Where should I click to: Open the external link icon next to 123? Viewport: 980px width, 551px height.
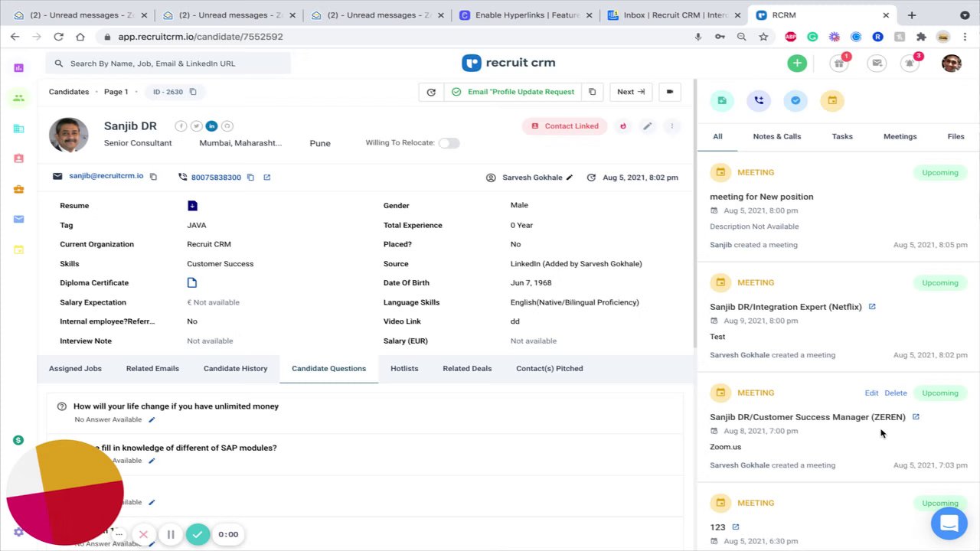[736, 527]
